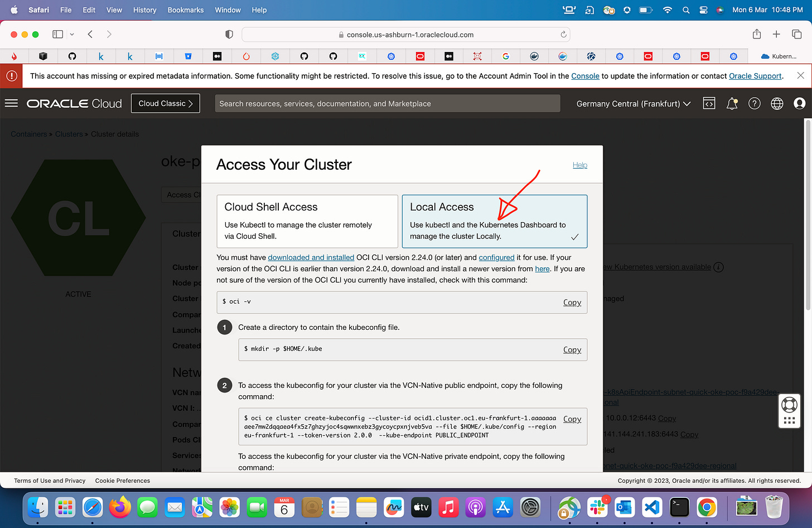Image resolution: width=812 pixels, height=528 pixels.
Task: Open Microsoft Outlook from the Dock
Action: [x=625, y=507]
